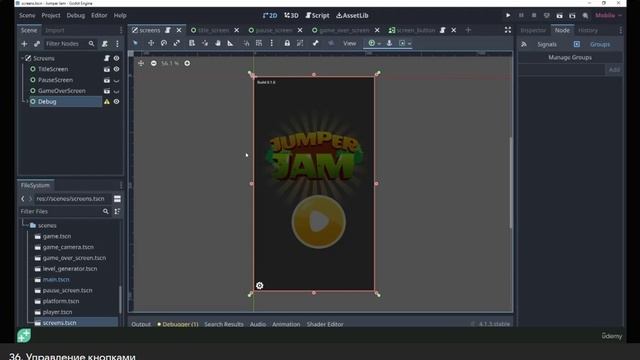
Task: Zoom in the canvas with plus button
Action: [x=187, y=63]
